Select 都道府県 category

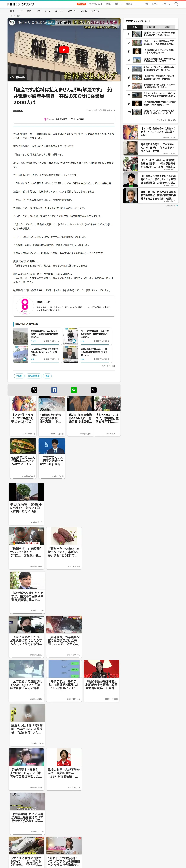(95, 11)
